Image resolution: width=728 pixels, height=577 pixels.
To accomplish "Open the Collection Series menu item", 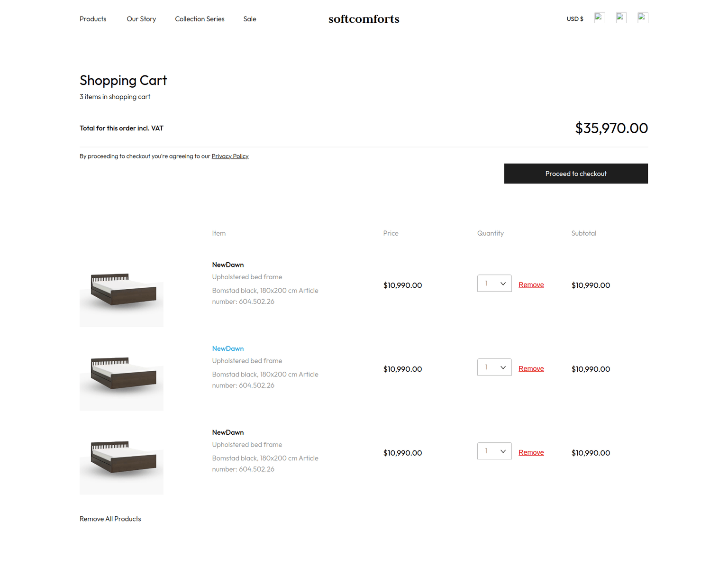I will (x=200, y=19).
